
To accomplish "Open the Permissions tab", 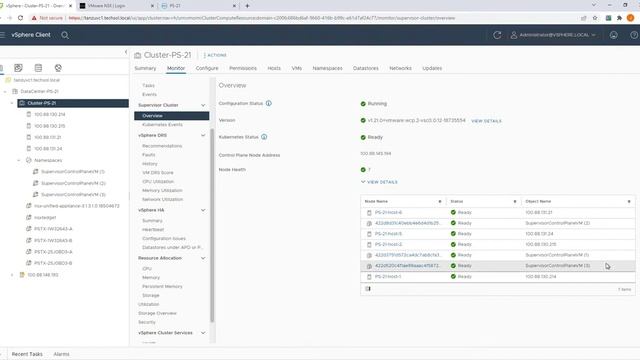I will 243,68.
